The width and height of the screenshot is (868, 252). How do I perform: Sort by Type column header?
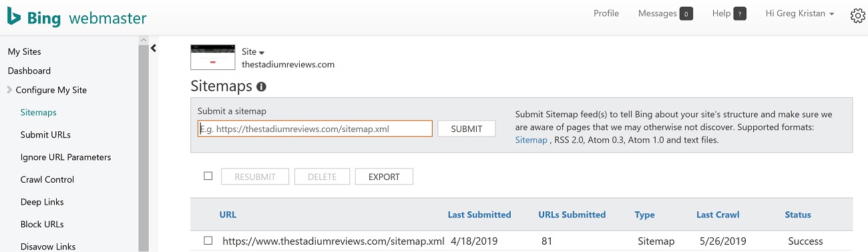tap(644, 215)
